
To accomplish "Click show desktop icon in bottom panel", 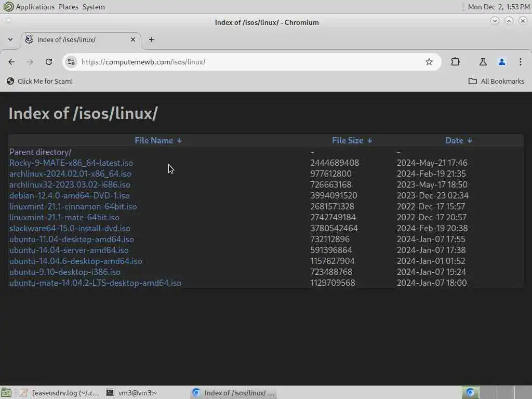I will (x=6, y=393).
